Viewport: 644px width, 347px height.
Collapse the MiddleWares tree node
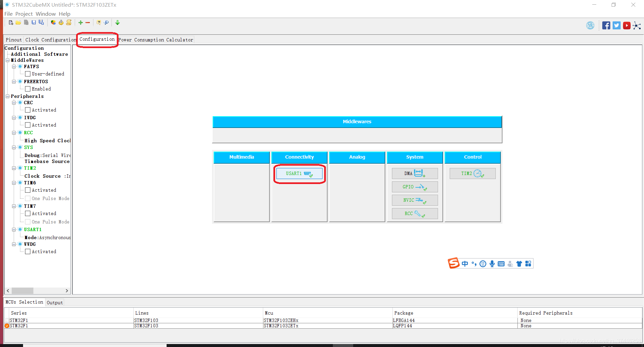point(7,60)
